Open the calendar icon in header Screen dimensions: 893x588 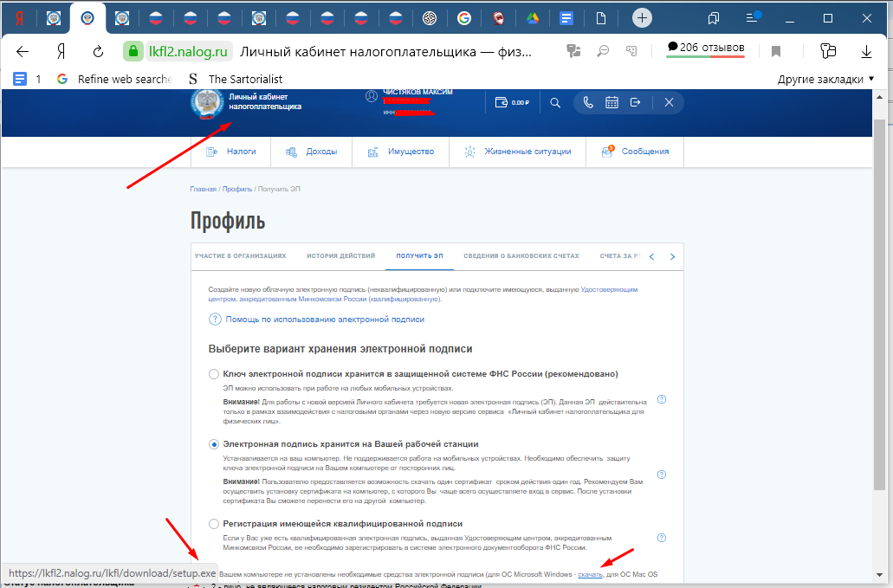[612, 102]
